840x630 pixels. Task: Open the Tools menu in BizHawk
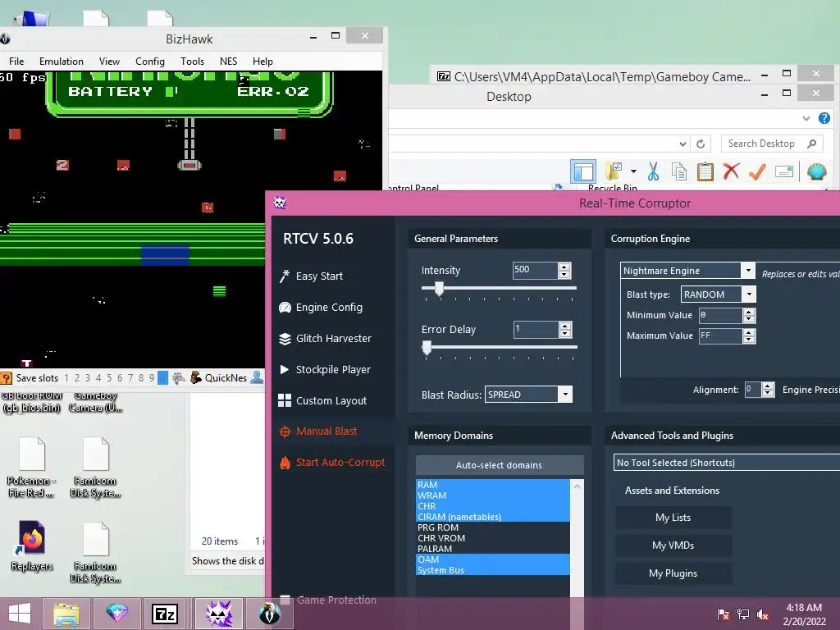click(x=192, y=62)
